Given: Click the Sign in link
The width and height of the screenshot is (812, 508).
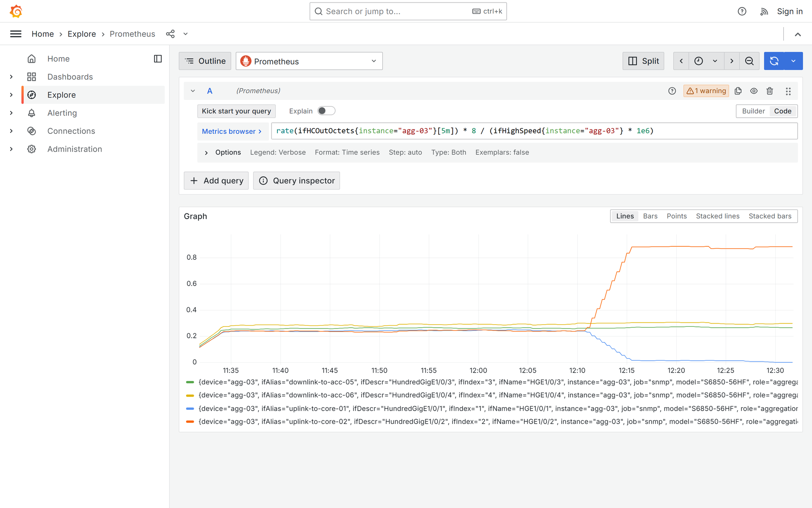Looking at the screenshot, I should coord(790,11).
